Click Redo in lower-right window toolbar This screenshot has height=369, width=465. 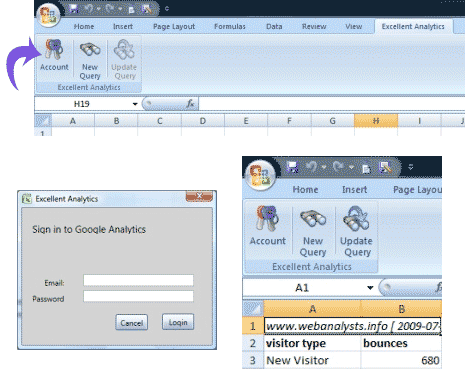click(338, 167)
